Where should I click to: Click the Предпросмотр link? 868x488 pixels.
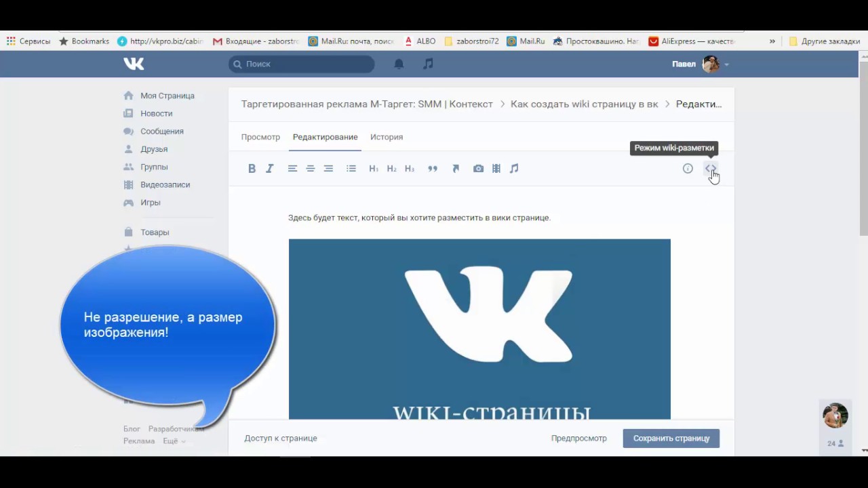pyautogui.click(x=579, y=439)
